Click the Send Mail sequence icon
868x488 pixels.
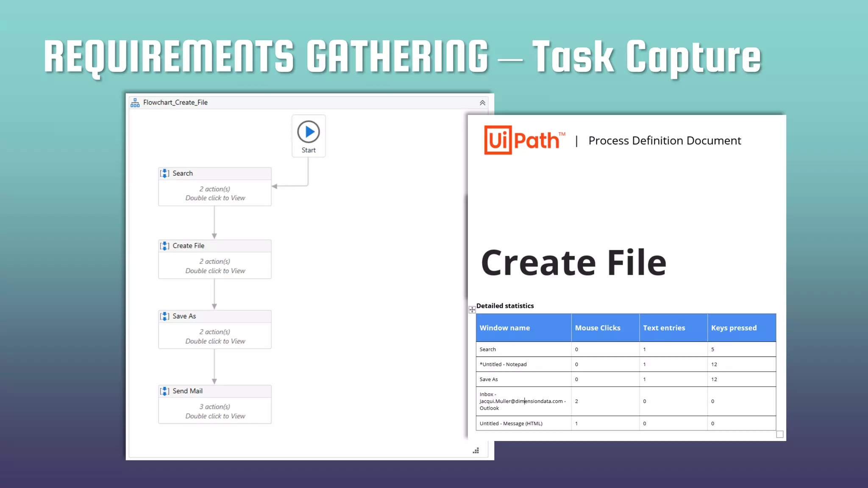coord(165,391)
